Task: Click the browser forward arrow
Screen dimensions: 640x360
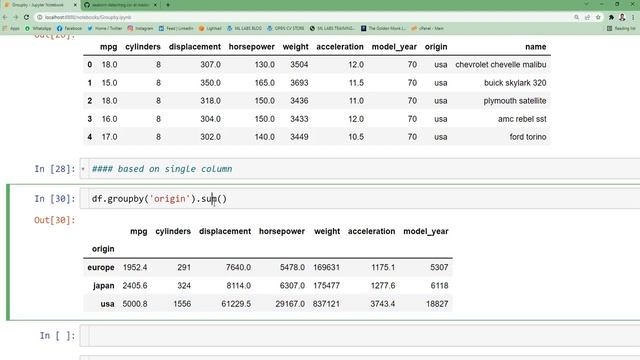Action: coord(16,17)
